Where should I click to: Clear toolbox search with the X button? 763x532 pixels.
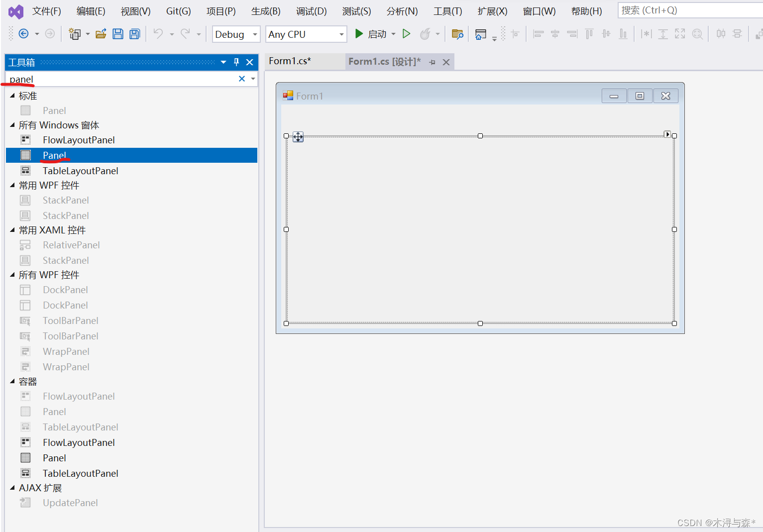[x=242, y=79]
